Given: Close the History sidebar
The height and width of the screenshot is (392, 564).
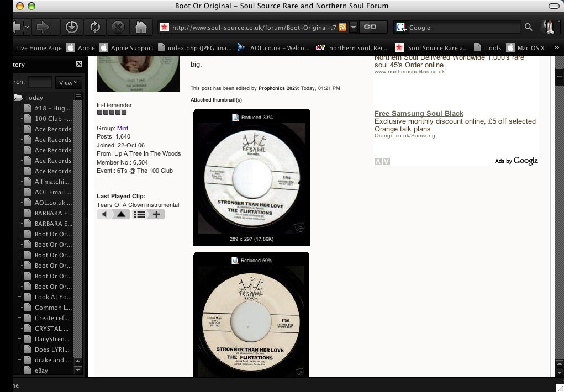Looking at the screenshot, I should [x=79, y=63].
